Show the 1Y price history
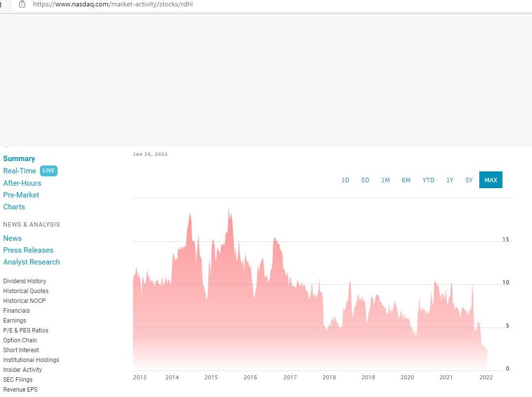Image resolution: width=532 pixels, height=397 pixels. point(449,180)
